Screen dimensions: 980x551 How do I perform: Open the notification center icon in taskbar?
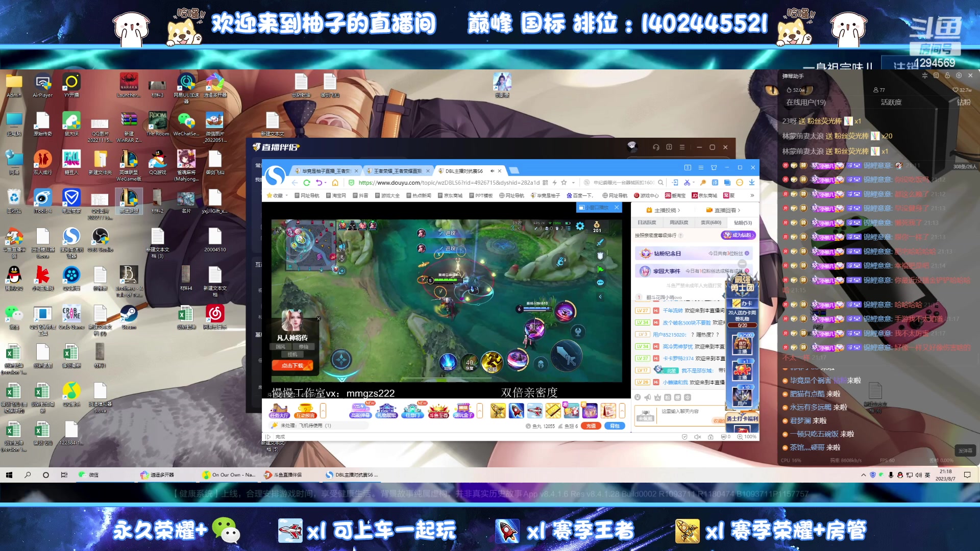967,474
